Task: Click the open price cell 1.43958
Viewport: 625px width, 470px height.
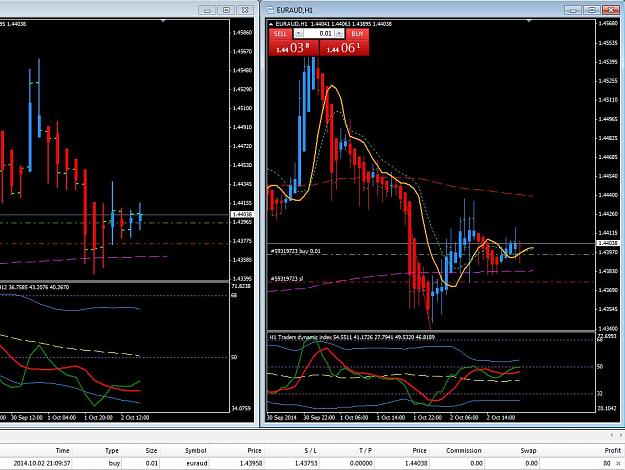Action: (x=251, y=463)
